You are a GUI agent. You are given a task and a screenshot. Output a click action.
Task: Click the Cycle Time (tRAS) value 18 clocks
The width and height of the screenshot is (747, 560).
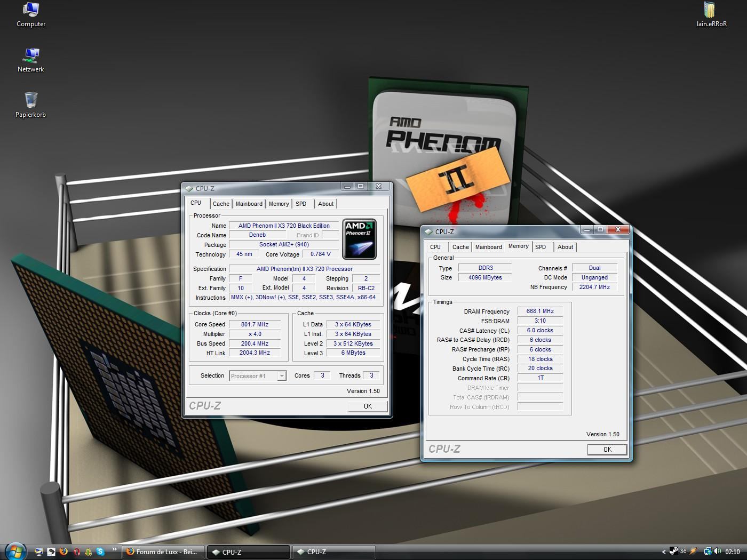click(540, 359)
